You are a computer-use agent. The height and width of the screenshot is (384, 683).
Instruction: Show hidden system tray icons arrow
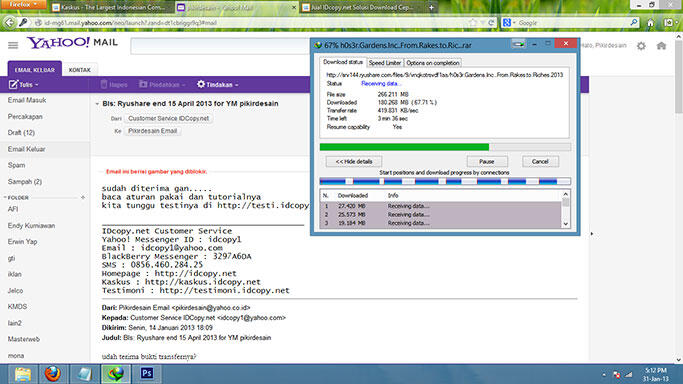click(x=604, y=374)
